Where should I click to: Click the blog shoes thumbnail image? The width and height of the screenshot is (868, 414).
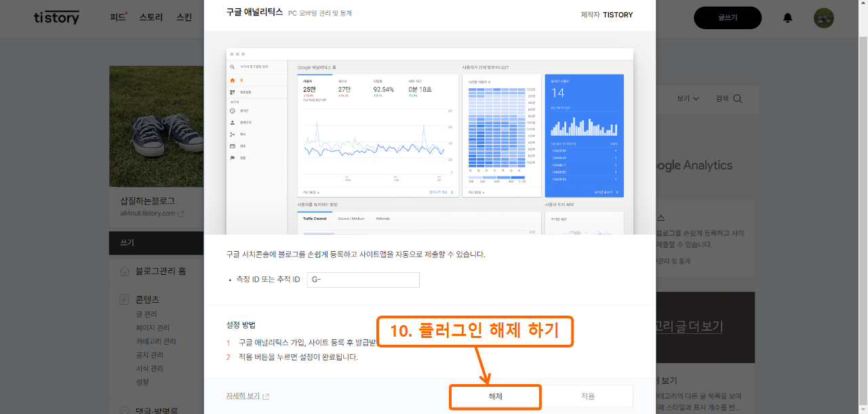pos(157,126)
